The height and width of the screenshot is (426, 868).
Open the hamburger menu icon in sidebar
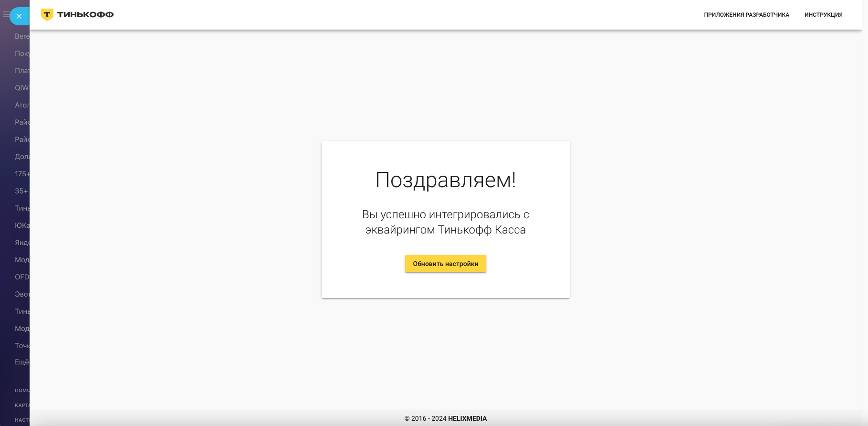(6, 15)
